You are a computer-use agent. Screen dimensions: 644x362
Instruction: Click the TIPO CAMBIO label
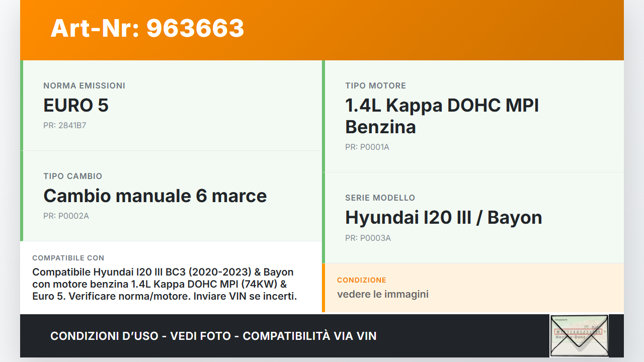[72, 176]
